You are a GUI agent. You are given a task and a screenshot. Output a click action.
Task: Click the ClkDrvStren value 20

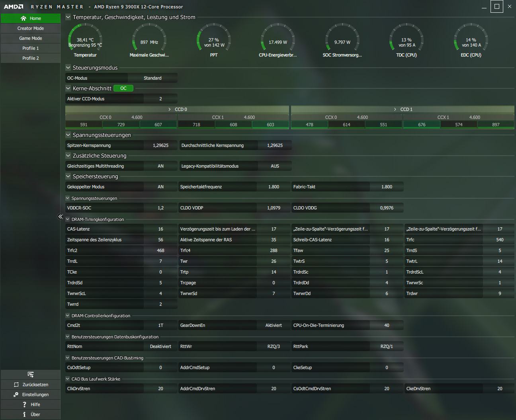tap(160, 389)
